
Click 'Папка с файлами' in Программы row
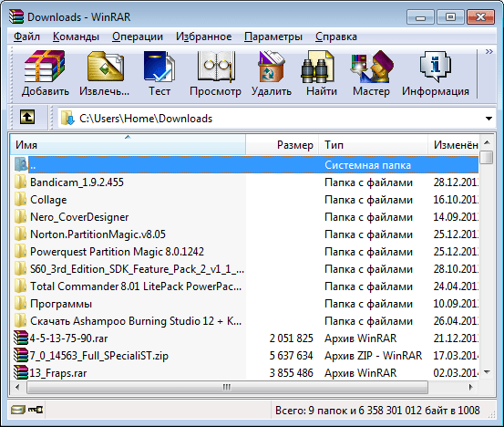tap(368, 304)
